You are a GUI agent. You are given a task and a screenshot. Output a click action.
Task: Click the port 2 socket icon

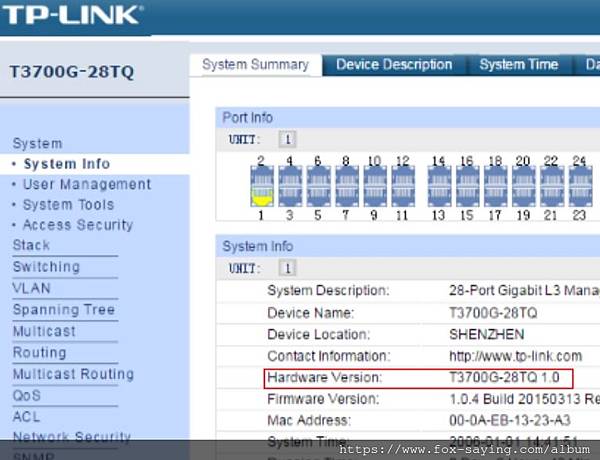coord(262,176)
